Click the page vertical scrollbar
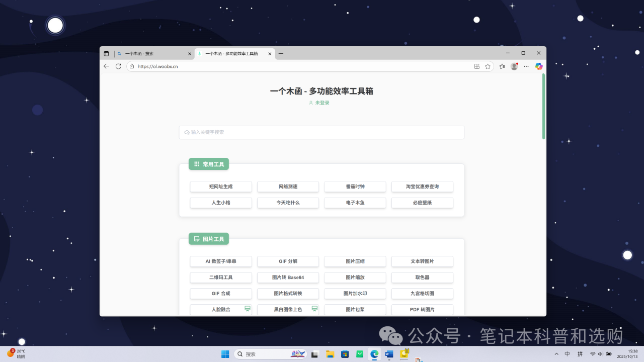This screenshot has height=362, width=644. pos(543,107)
